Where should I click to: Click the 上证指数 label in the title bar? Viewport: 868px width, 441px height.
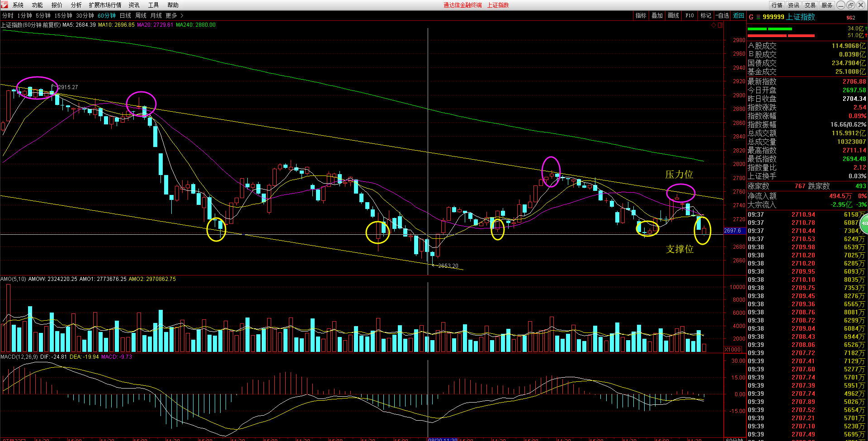click(498, 5)
